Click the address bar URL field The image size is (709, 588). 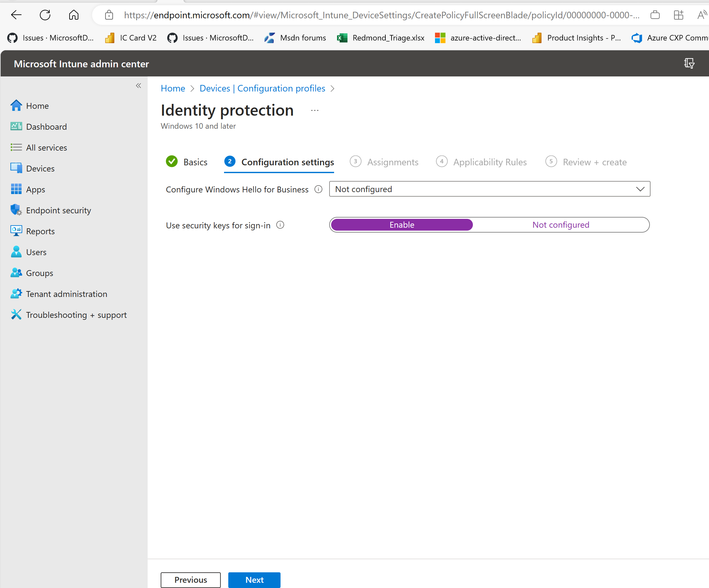[x=381, y=15]
